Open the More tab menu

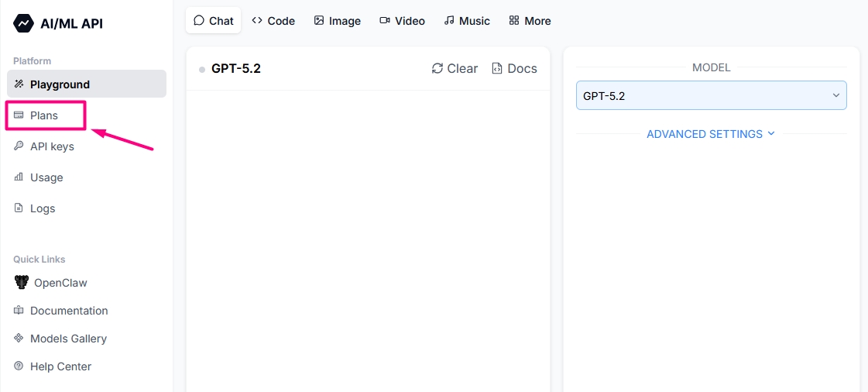[530, 20]
